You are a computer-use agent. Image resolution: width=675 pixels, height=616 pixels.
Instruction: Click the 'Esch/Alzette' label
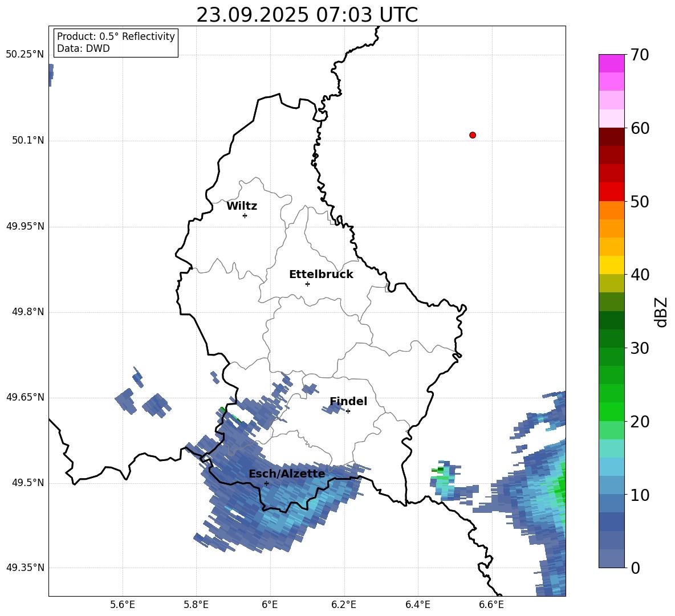click(x=287, y=474)
